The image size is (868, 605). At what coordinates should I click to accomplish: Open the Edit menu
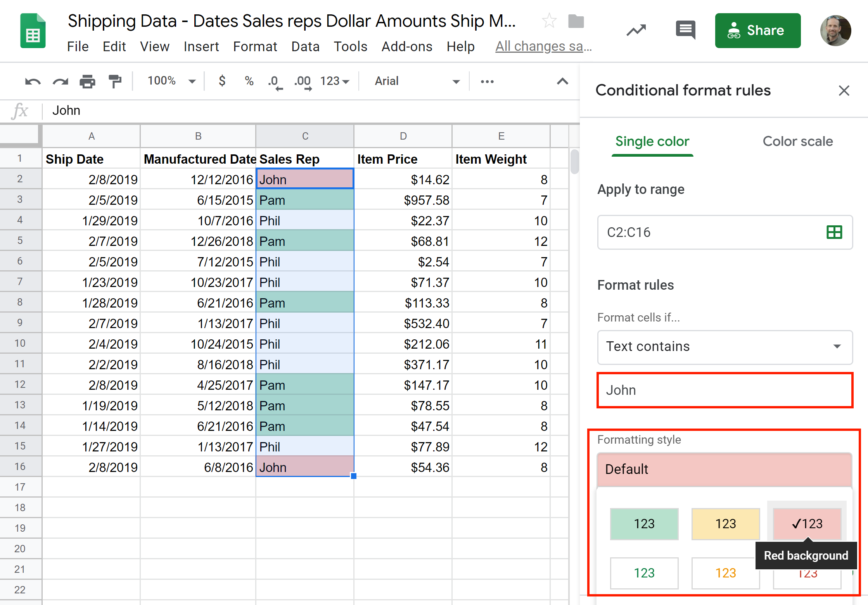[114, 47]
